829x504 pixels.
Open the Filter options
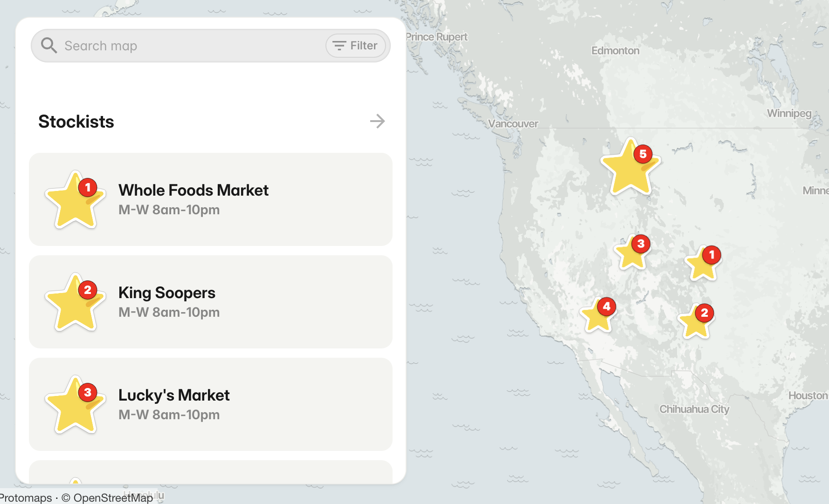click(x=356, y=45)
